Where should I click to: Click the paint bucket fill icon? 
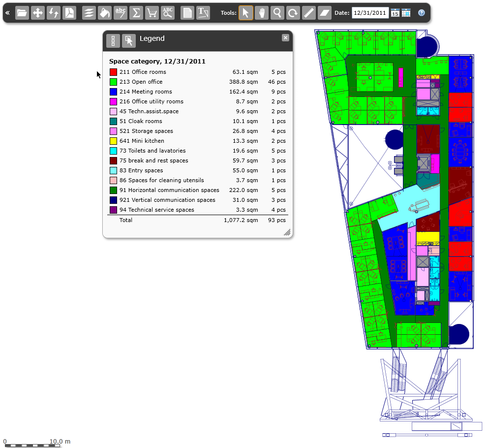tap(105, 13)
